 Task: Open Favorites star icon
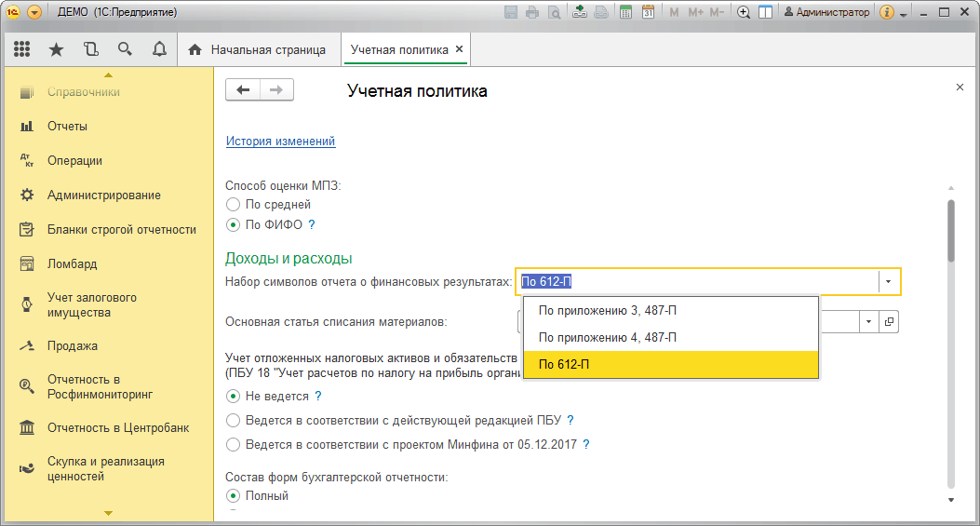coord(56,49)
